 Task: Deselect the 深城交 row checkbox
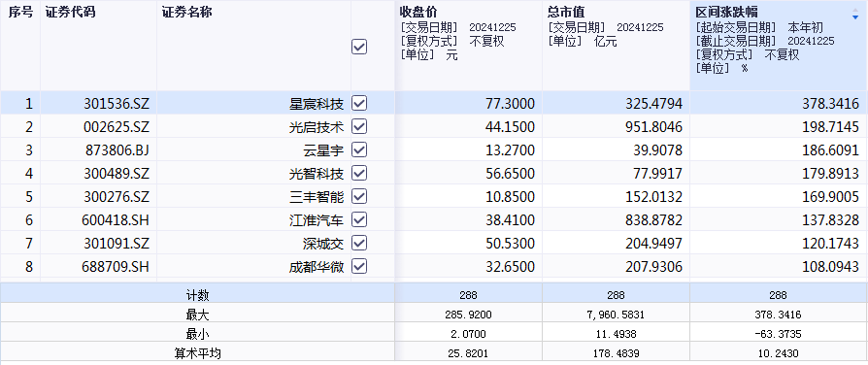coord(359,243)
